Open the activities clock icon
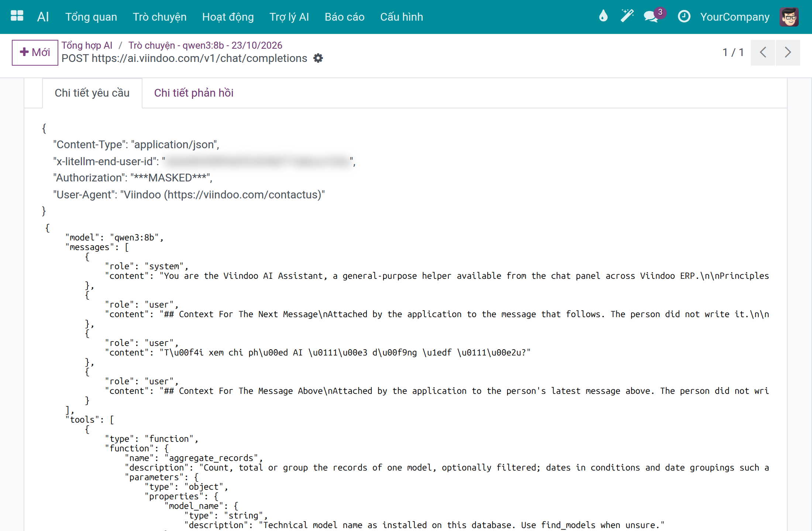The height and width of the screenshot is (531, 812). 684,16
